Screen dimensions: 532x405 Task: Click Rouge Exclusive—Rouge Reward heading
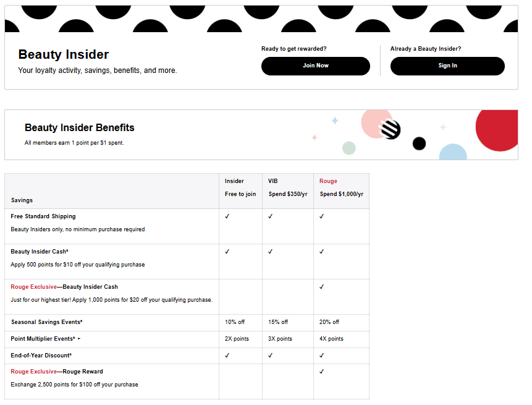(57, 372)
